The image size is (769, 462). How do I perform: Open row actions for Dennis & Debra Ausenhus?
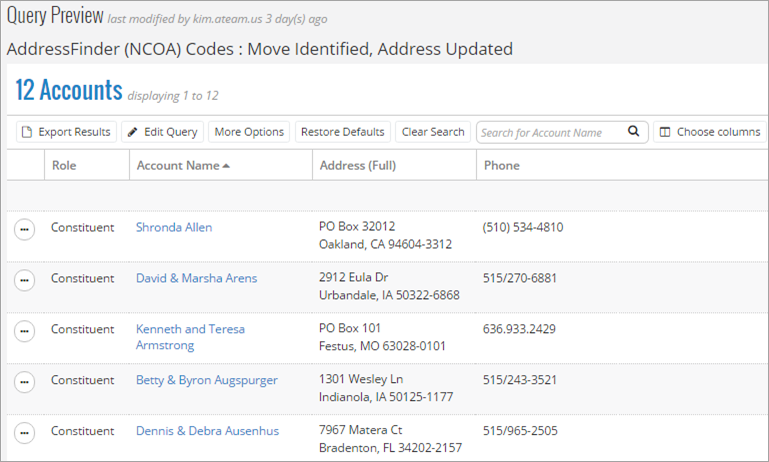coord(24,433)
